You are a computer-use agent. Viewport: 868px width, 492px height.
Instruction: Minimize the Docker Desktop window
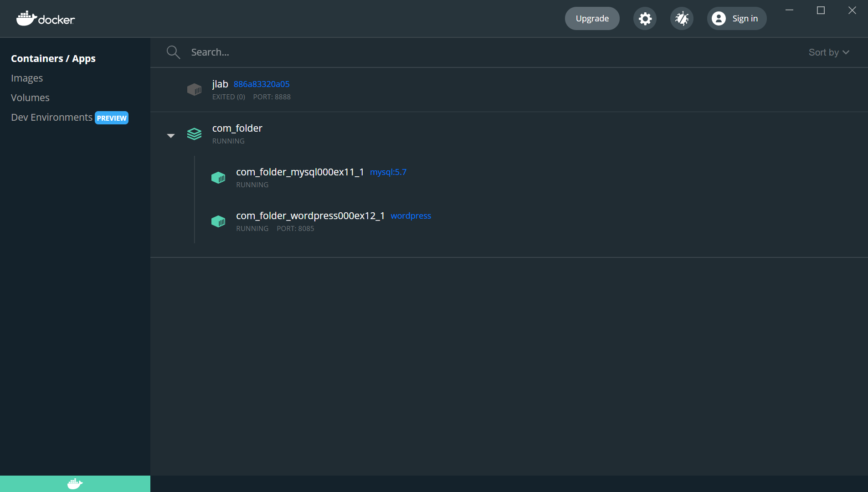point(789,10)
